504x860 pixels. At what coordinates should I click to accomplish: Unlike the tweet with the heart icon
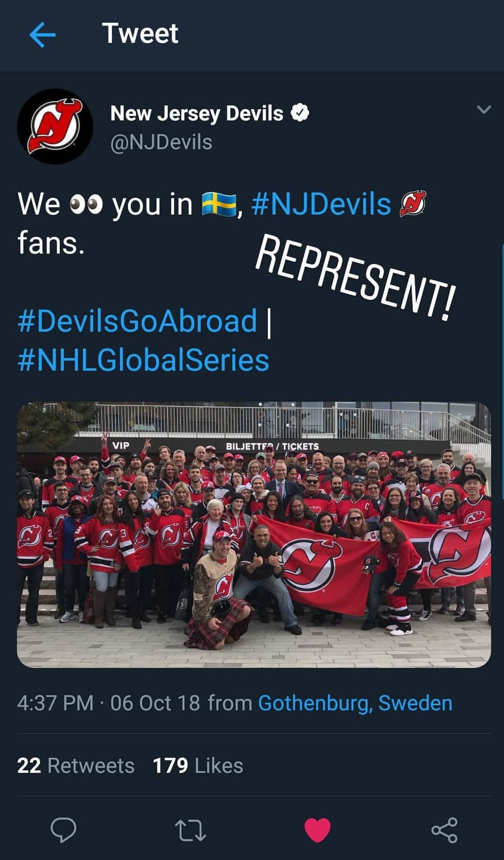click(x=317, y=830)
